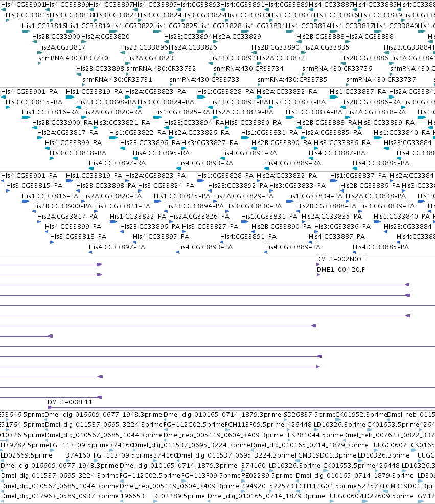The height and width of the screenshot is (504, 435).
Task: Click the transcript glyph under His4:CG33893-RA
Action: click(x=178, y=169)
